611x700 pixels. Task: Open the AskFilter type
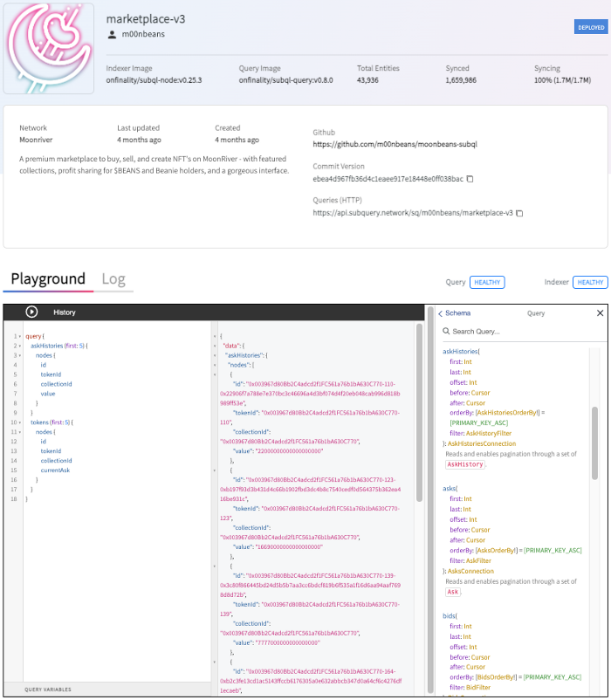pyautogui.click(x=478, y=560)
